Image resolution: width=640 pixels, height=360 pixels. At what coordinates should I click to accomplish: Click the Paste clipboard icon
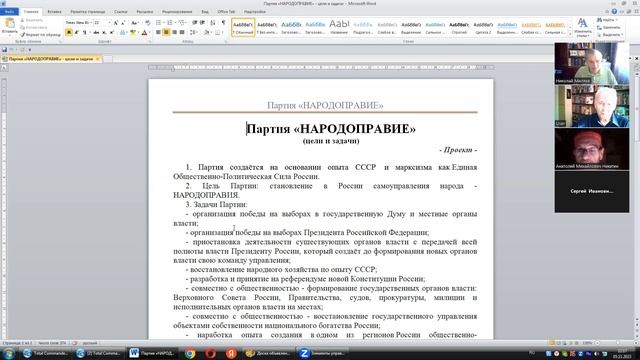click(x=9, y=24)
